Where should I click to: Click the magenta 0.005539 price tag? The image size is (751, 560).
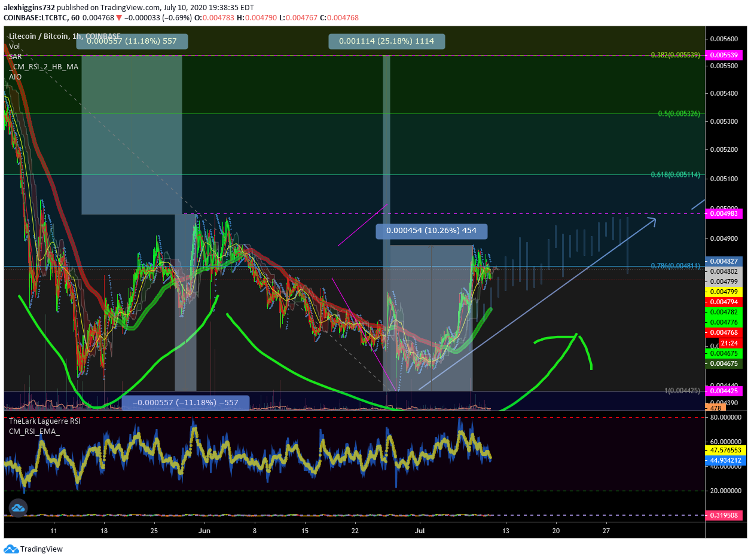(725, 54)
